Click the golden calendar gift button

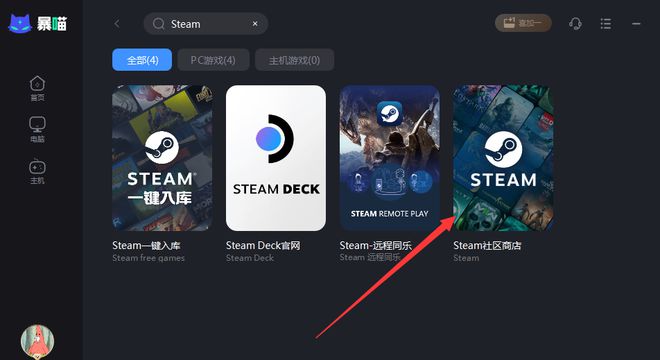(x=523, y=23)
